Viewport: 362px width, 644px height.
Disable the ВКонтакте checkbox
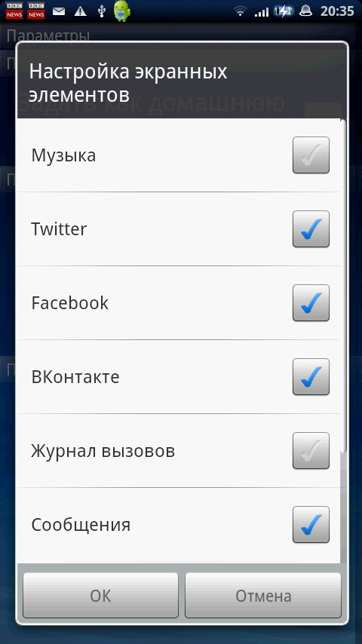click(311, 376)
